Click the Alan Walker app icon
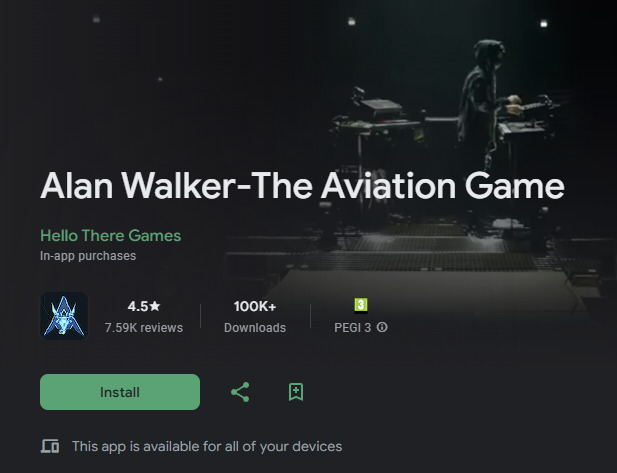The width and height of the screenshot is (617, 473). click(x=64, y=316)
